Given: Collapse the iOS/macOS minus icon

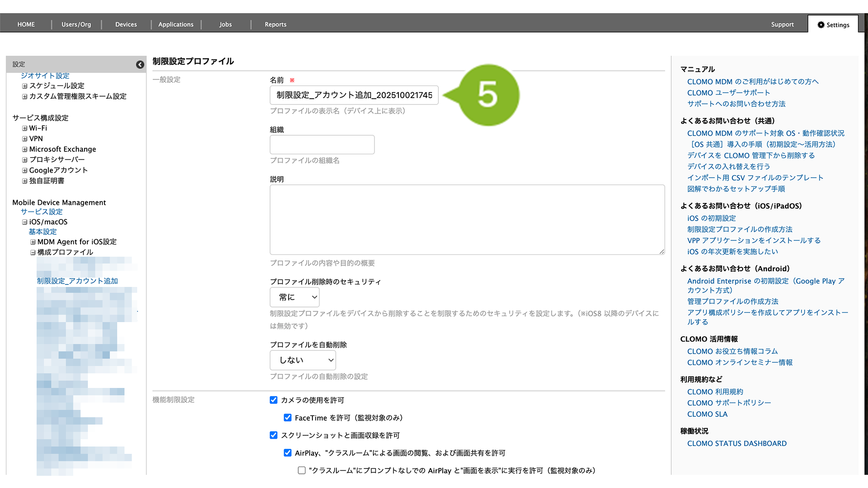Looking at the screenshot, I should tap(24, 222).
